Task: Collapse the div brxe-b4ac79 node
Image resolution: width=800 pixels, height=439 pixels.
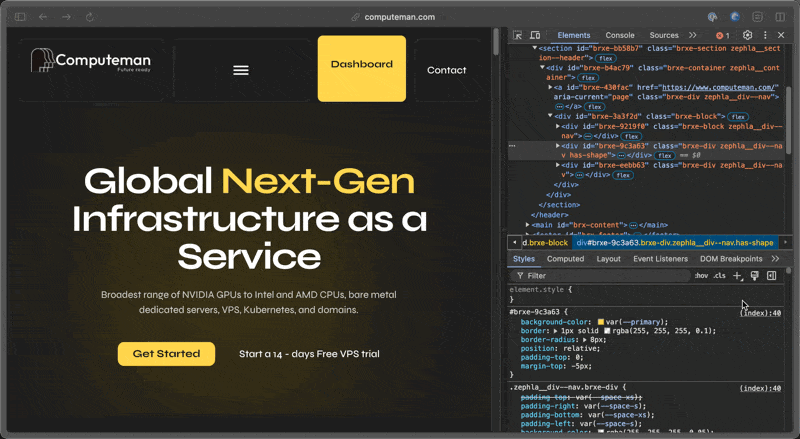Action: (x=542, y=67)
